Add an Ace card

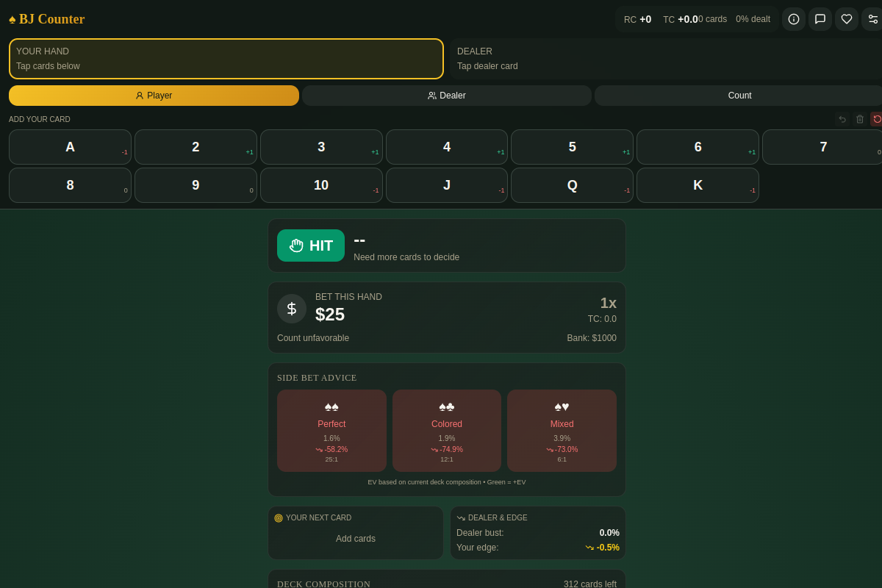click(x=70, y=147)
